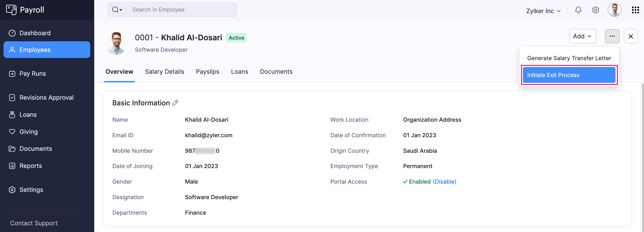Viewport: 644px width, 232px height.
Task: Open Pay Runs from the sidebar
Action: [33, 73]
